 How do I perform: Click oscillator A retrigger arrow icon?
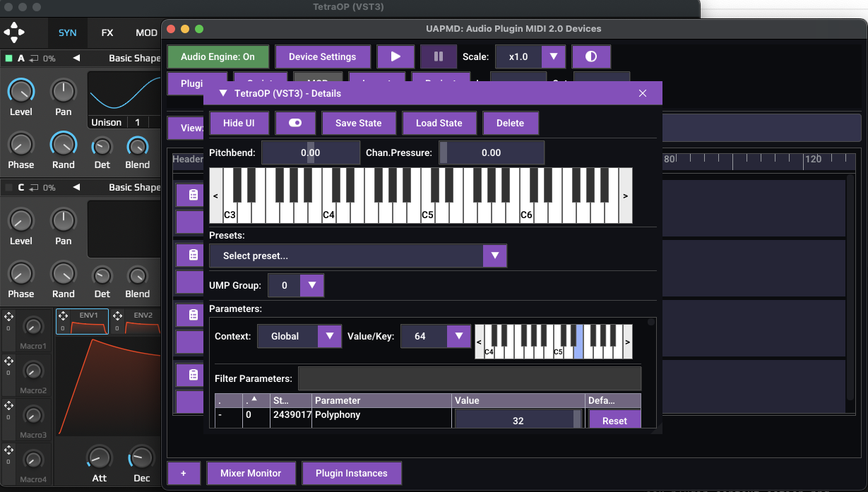click(x=34, y=59)
